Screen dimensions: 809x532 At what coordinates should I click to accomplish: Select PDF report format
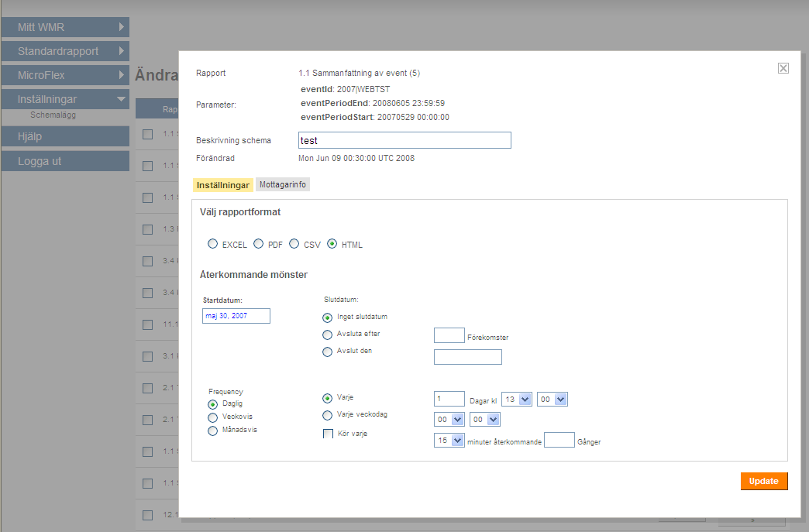[x=259, y=244]
